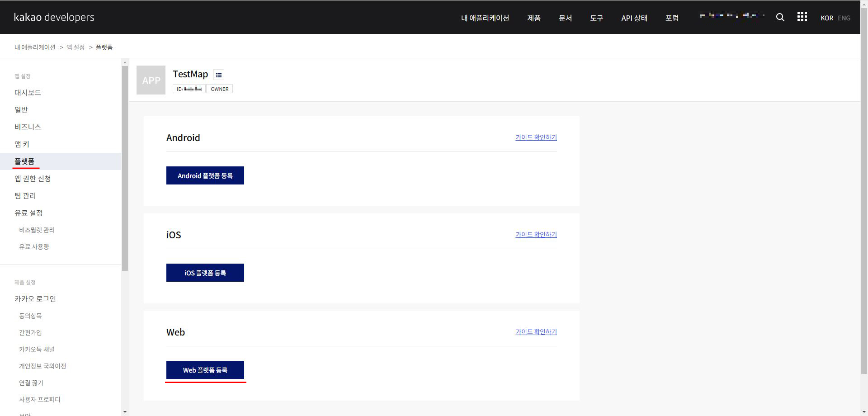Go to 앱 설정 breadcrumb
This screenshot has height=416, width=868.
75,47
